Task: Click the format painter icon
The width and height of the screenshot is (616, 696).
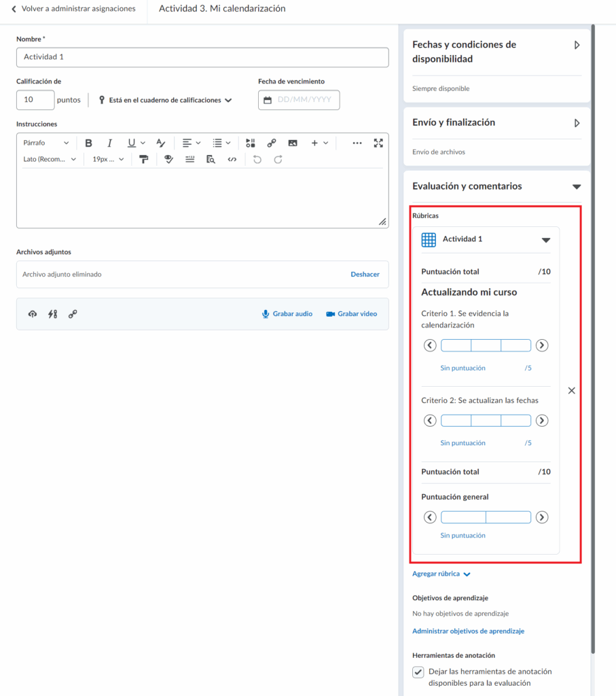Action: [x=143, y=160]
